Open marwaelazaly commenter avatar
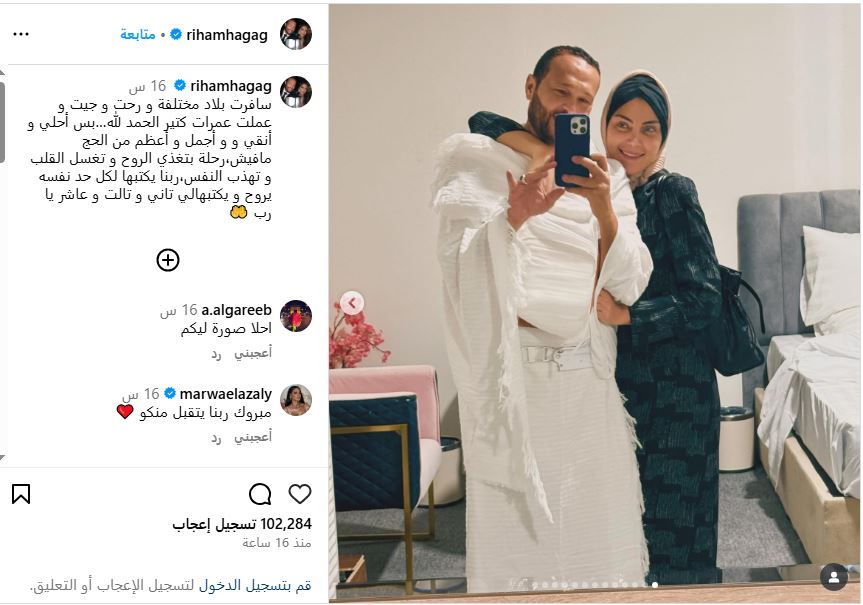 click(296, 400)
